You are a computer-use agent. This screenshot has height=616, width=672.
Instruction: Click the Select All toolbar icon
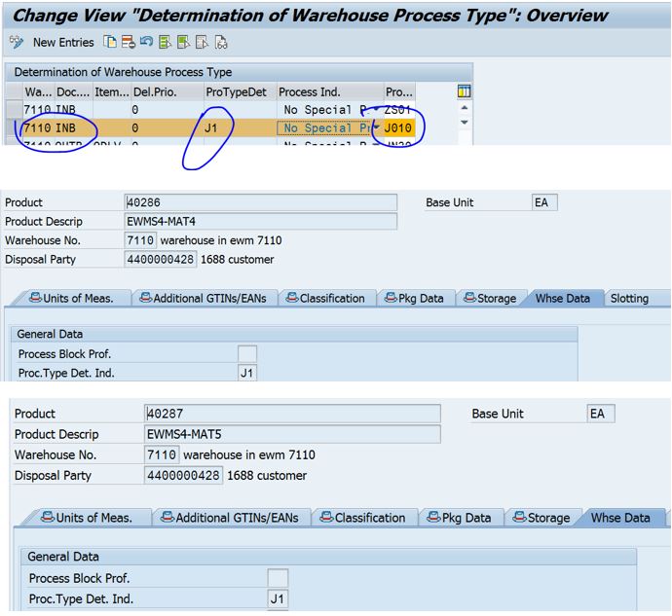pos(165,43)
